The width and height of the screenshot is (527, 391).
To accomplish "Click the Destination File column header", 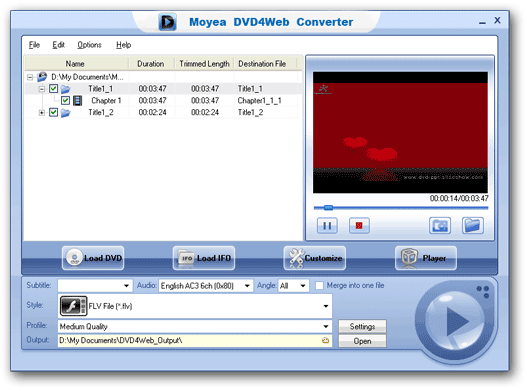I will (x=262, y=64).
